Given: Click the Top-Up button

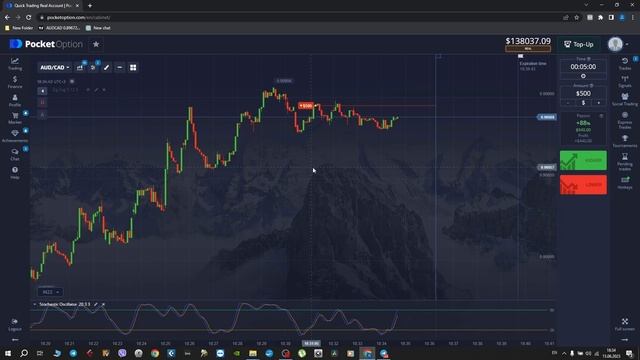Looking at the screenshot, I should [578, 44].
